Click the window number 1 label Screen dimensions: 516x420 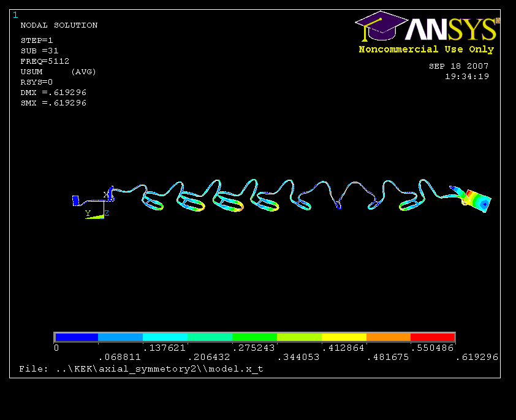pyautogui.click(x=15, y=15)
